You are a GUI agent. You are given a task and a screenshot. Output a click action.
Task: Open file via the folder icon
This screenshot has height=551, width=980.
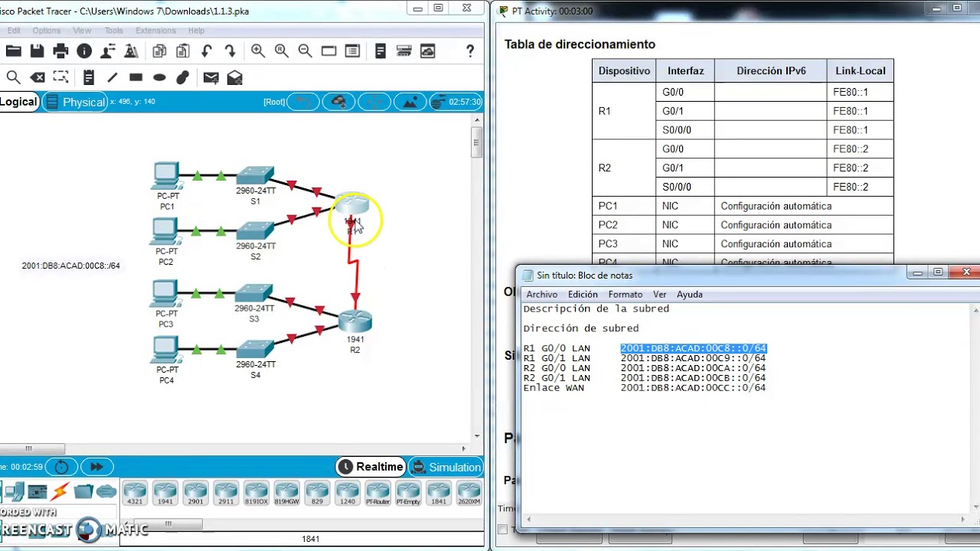[13, 51]
